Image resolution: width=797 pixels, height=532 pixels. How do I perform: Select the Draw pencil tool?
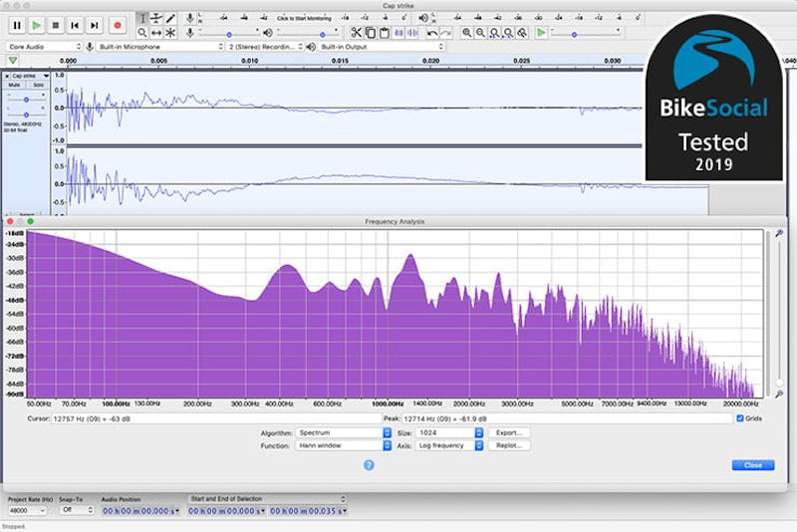pyautogui.click(x=170, y=18)
